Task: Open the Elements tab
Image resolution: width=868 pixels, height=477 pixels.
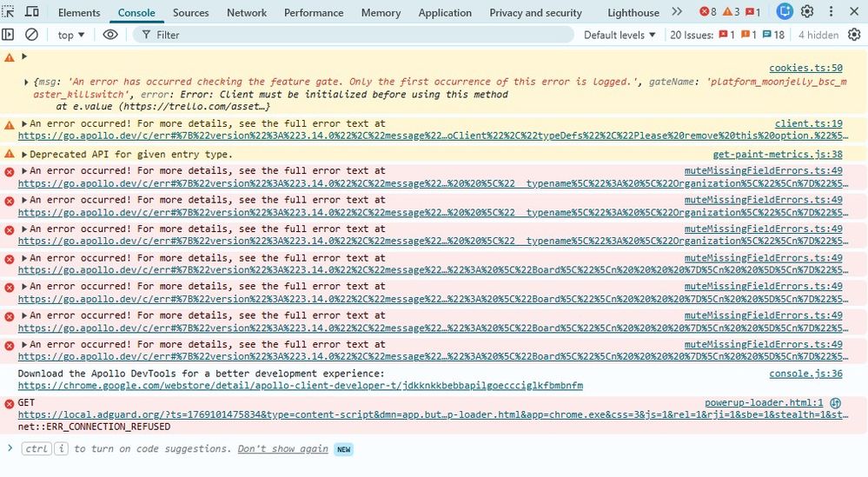Action: point(79,12)
